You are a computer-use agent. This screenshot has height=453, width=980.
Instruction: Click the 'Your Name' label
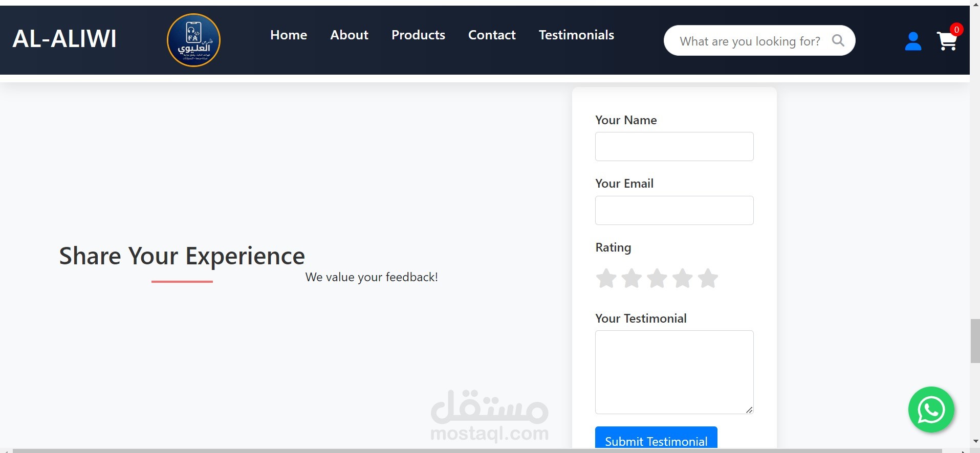pyautogui.click(x=626, y=120)
